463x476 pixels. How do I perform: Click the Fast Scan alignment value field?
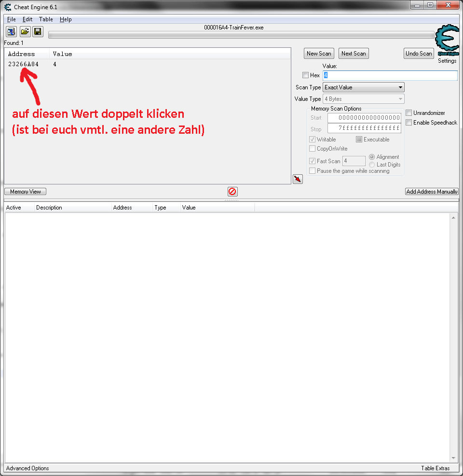tap(354, 161)
